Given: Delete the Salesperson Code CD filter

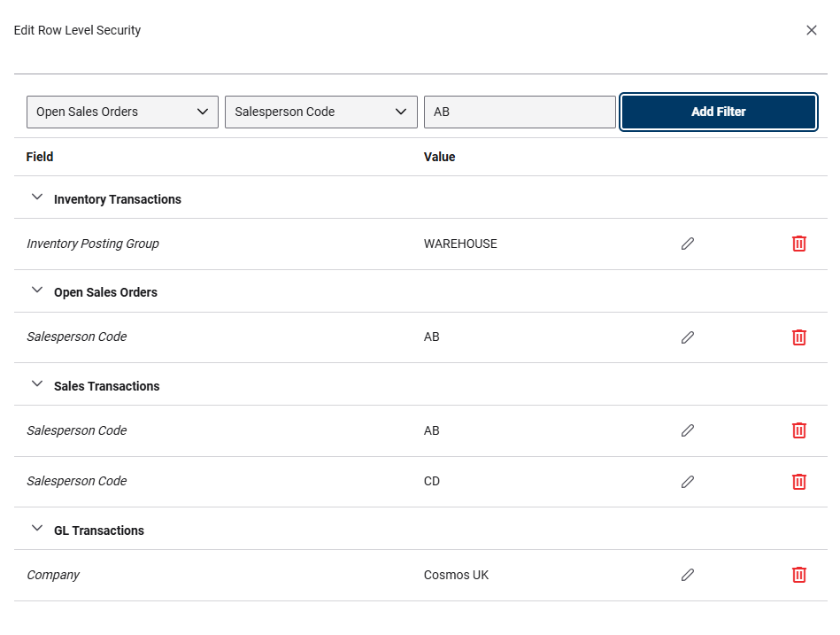Looking at the screenshot, I should [x=799, y=482].
